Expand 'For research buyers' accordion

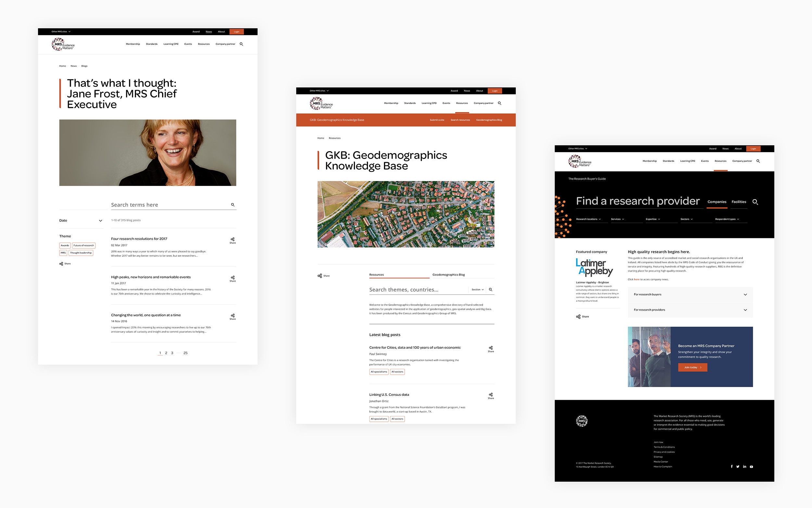coord(690,295)
